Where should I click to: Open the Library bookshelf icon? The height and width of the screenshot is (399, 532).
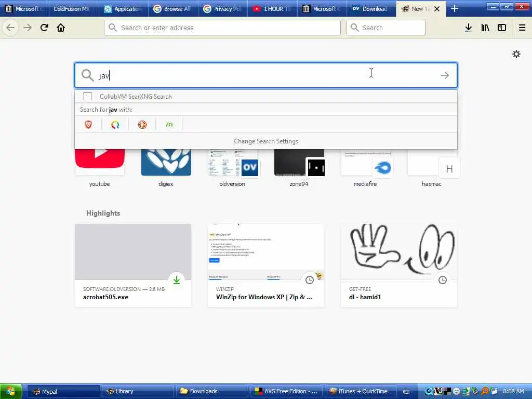point(485,28)
